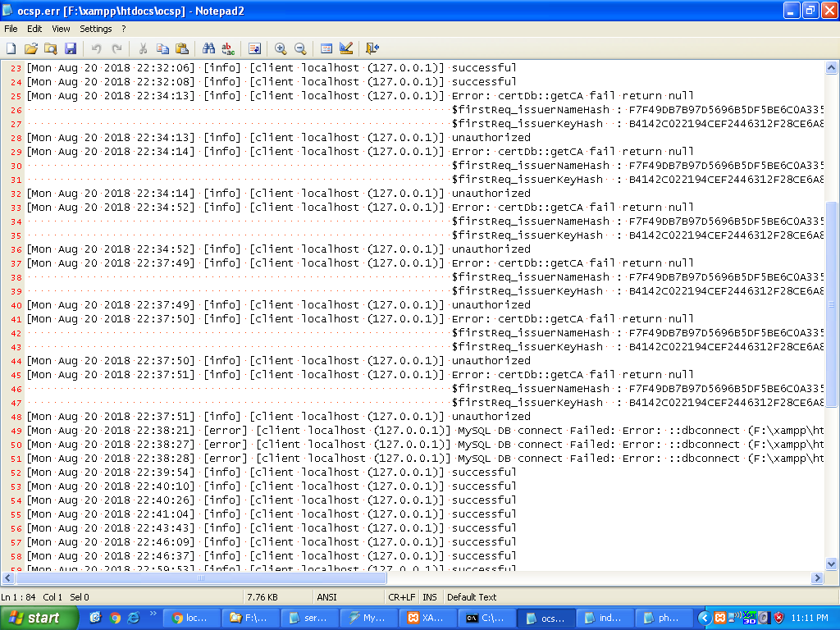This screenshot has width=840, height=630.
Task: Open a file with the Open icon
Action: tap(30, 48)
